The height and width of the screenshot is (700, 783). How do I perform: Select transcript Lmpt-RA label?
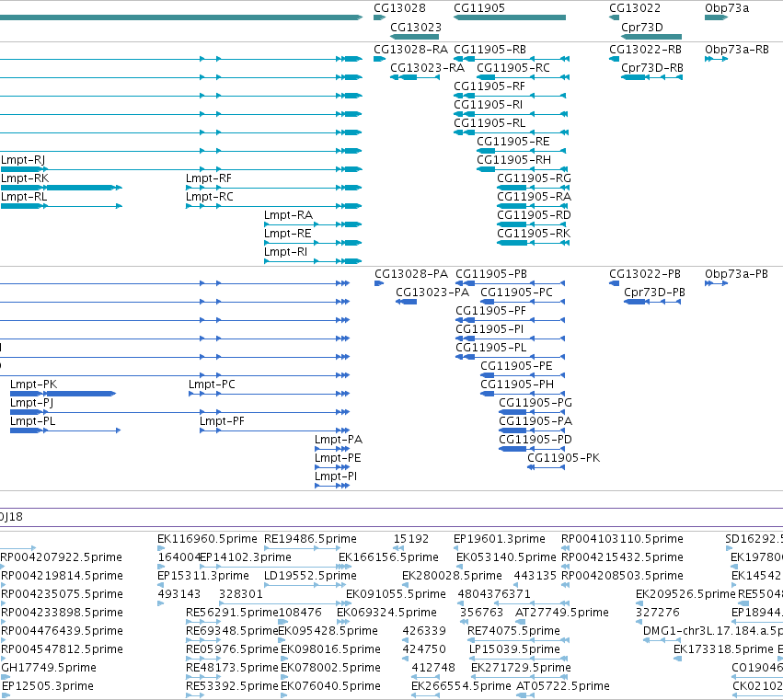click(x=288, y=215)
